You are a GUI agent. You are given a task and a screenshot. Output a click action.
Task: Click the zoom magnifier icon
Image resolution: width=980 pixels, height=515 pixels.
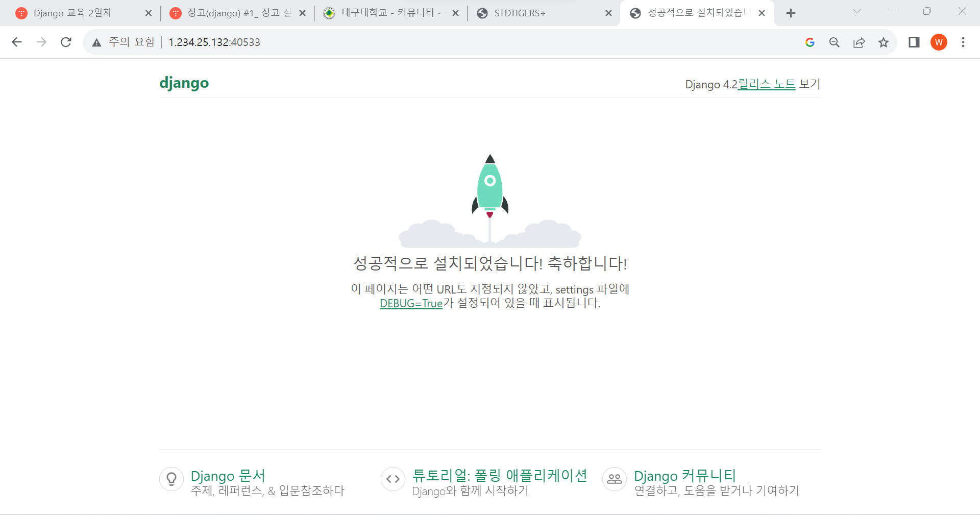[x=835, y=42]
